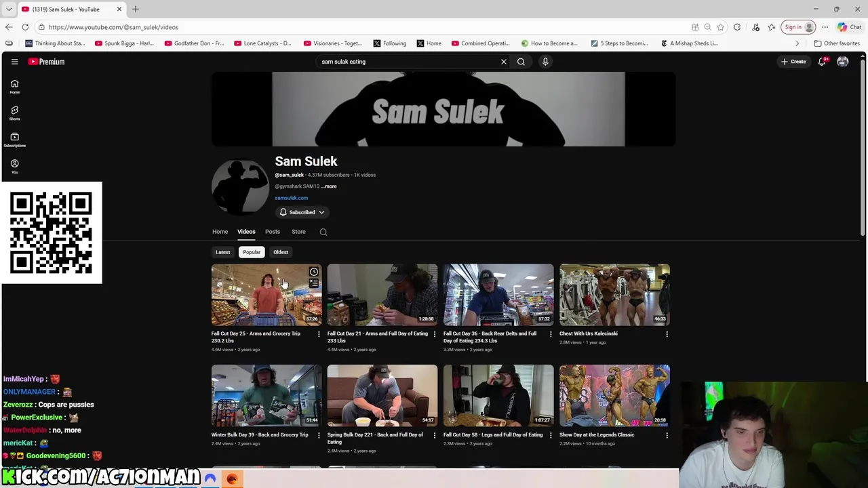Image resolution: width=868 pixels, height=488 pixels.
Task: Click the 'Winter Bulk Day 39' video title
Action: (x=260, y=434)
